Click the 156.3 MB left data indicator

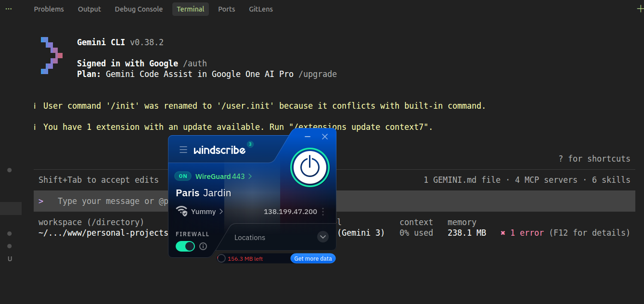click(245, 259)
